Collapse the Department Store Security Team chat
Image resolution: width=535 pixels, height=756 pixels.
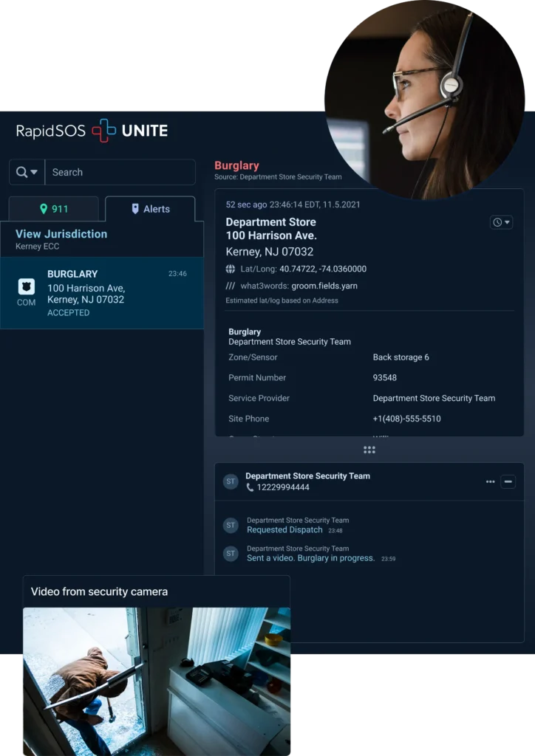tap(508, 481)
